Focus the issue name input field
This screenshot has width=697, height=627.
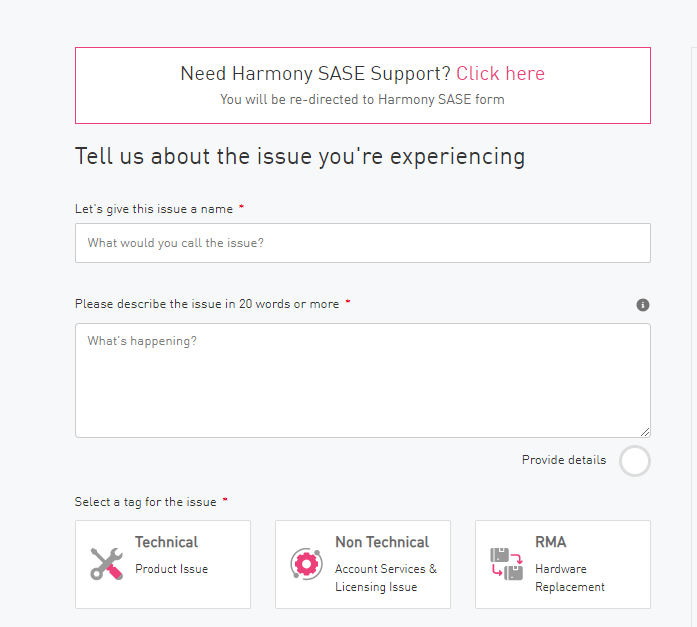coord(362,243)
